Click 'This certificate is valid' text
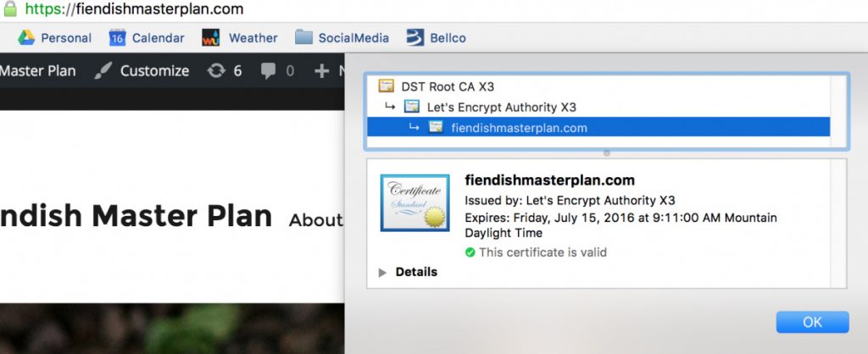This screenshot has width=868, height=354. [542, 252]
